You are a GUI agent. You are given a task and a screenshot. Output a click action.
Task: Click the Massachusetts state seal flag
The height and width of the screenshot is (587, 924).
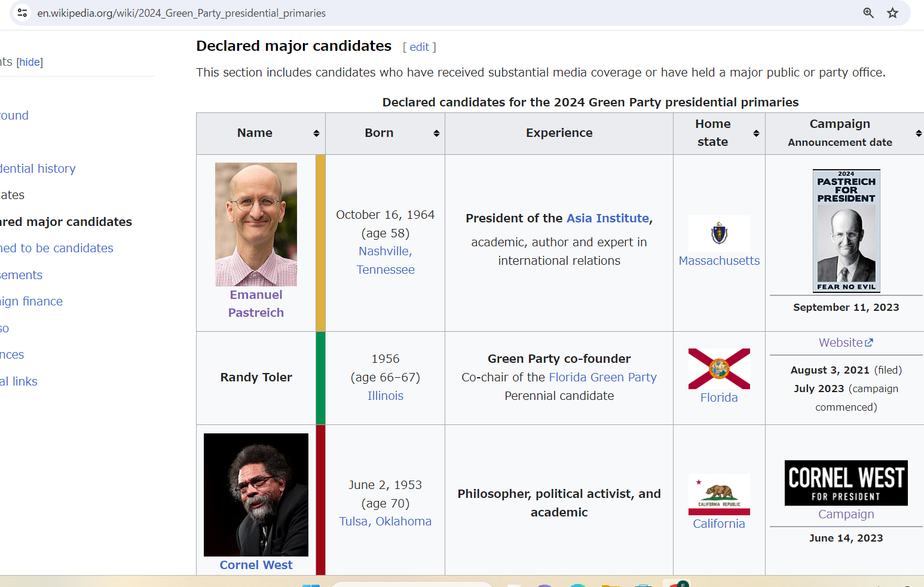(x=719, y=233)
